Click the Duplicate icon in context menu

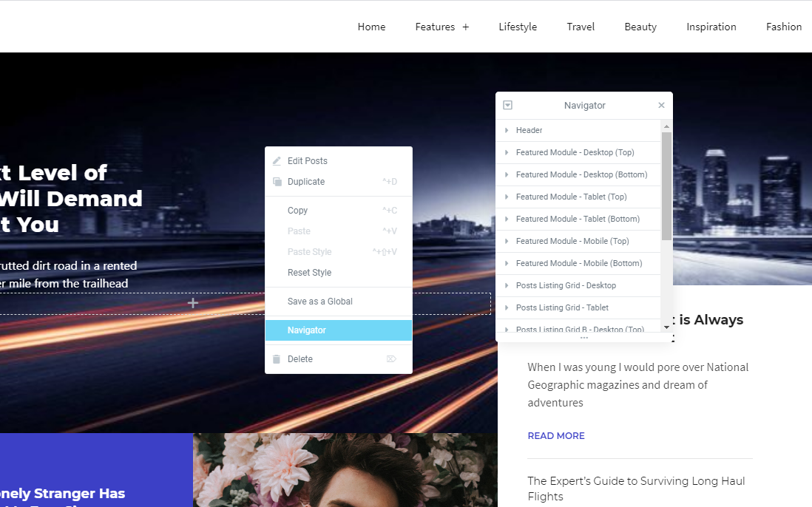(x=277, y=182)
